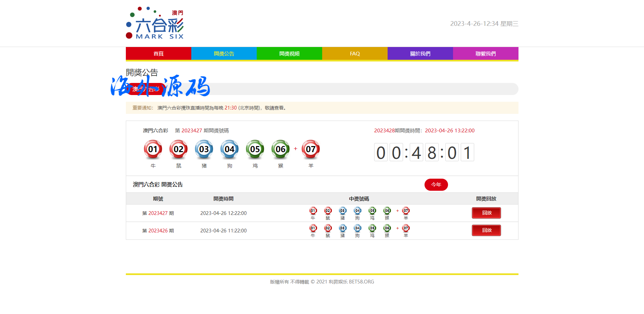
Task: Click the countdown timer display
Action: coord(424,152)
